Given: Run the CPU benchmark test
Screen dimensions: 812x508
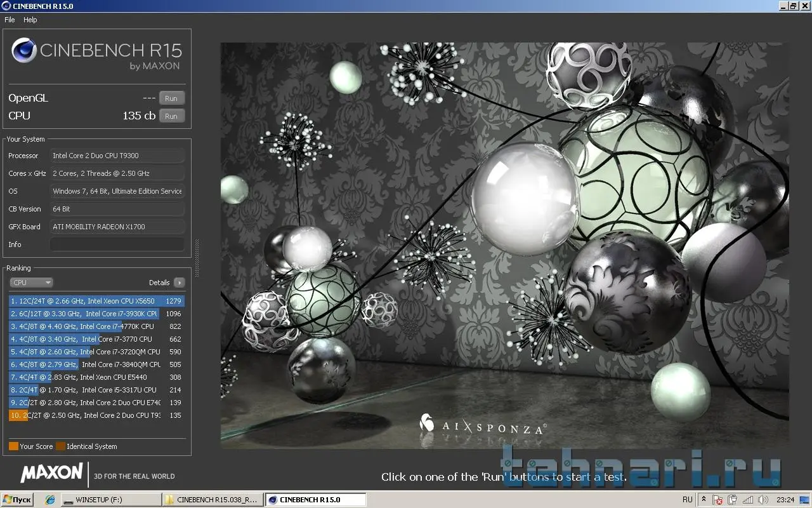Looking at the screenshot, I should [x=171, y=116].
